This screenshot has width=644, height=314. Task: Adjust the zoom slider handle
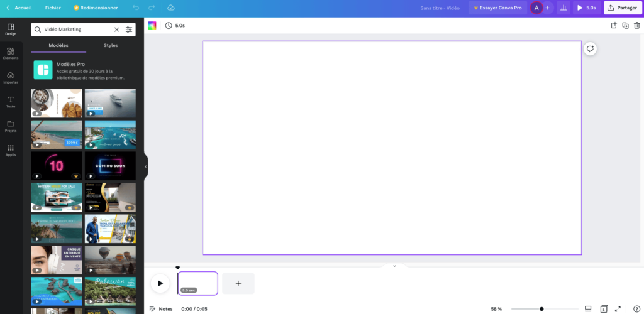(x=541, y=309)
